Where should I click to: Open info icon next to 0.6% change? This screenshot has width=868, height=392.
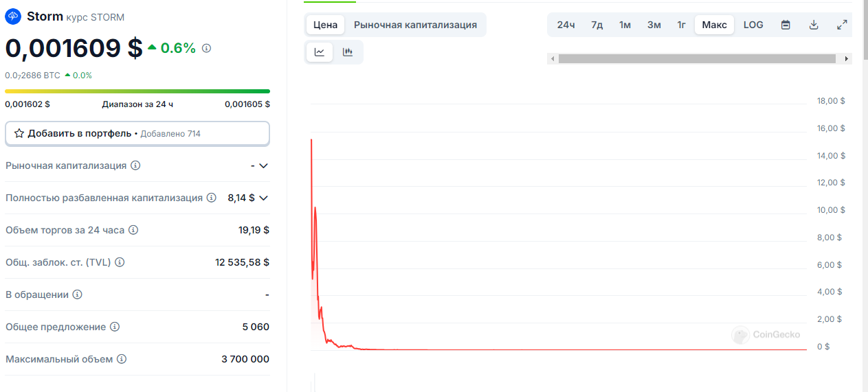coord(207,48)
